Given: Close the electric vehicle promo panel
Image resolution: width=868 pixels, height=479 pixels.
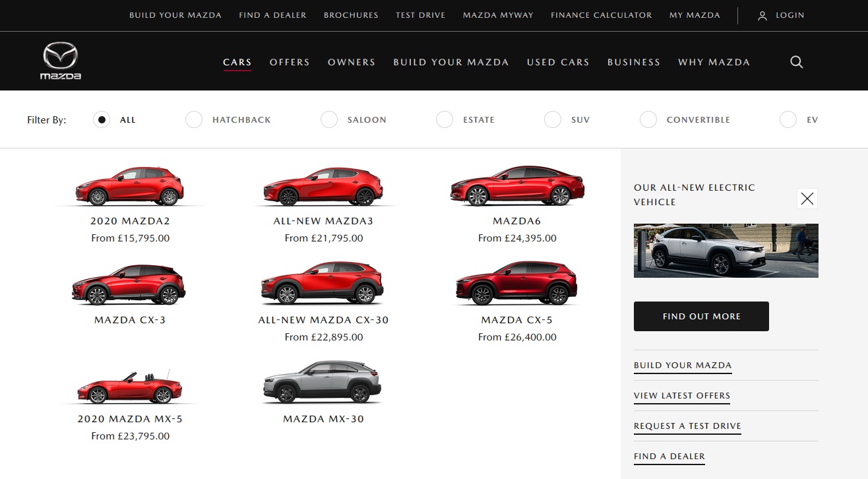Looking at the screenshot, I should 807,199.
